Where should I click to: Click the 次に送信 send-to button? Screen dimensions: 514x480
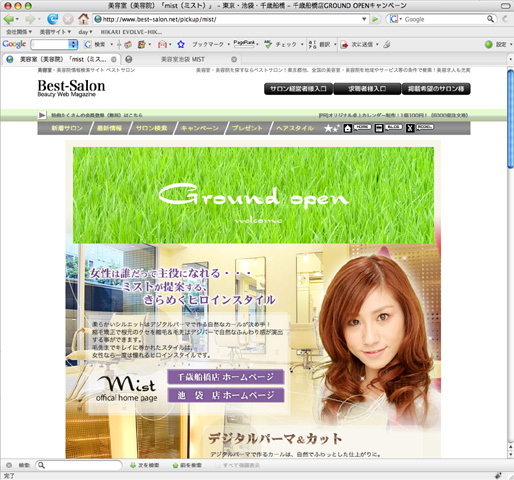357,44
